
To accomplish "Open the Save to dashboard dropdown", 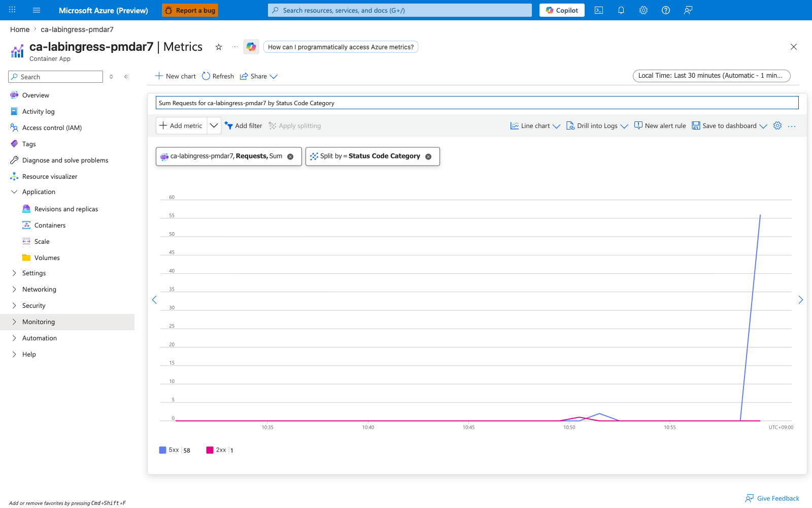I will [730, 126].
